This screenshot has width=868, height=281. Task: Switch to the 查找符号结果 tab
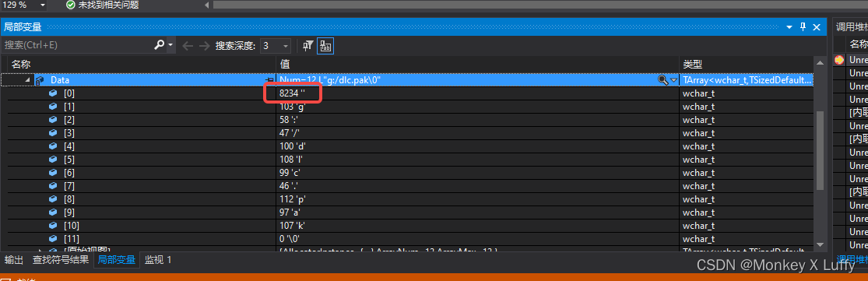[x=61, y=259]
